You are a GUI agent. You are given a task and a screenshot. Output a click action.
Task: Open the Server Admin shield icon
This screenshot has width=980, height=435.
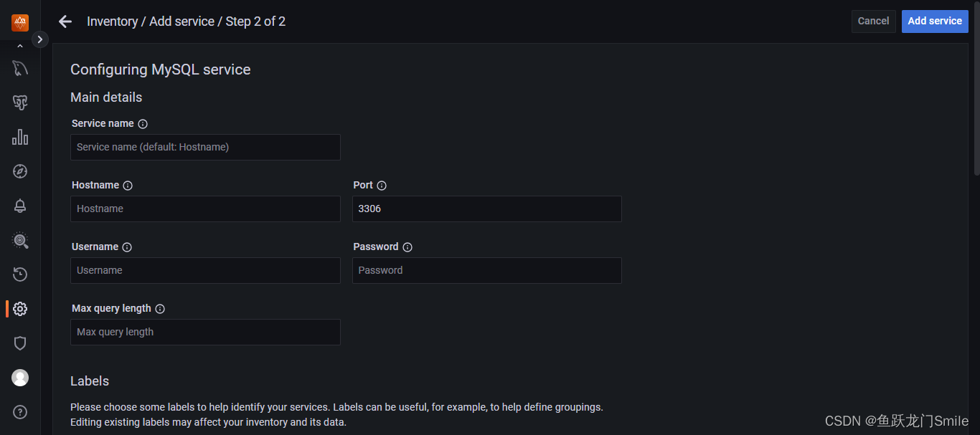[20, 343]
